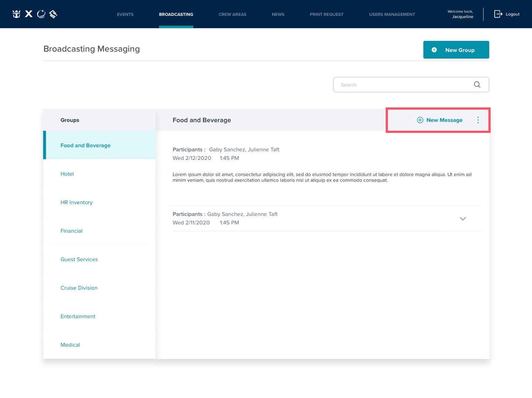Image resolution: width=532 pixels, height=398 pixels.
Task: Click the plus icon in New Group
Action: [434, 50]
